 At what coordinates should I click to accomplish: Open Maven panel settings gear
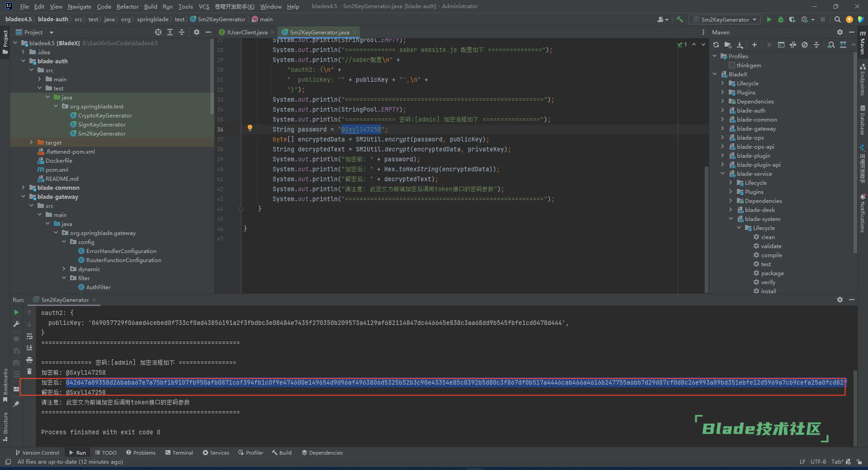(840, 32)
